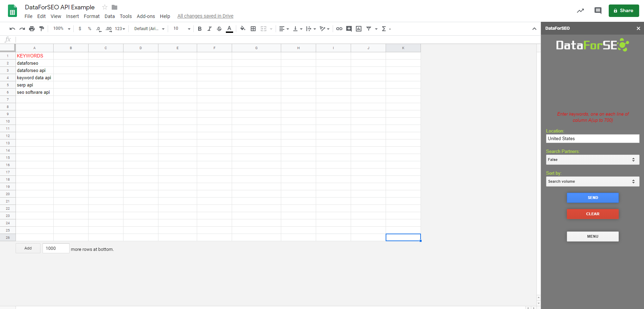Open the Help menu
Viewport: 644px width, 309px height.
[165, 16]
